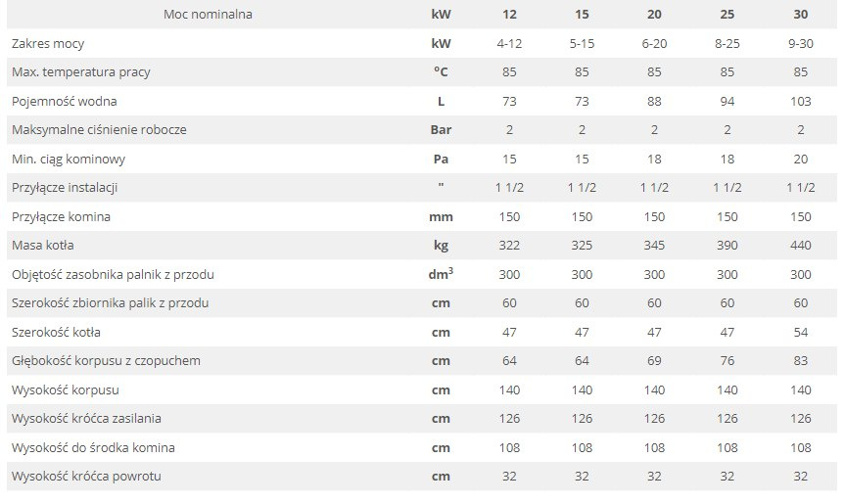The height and width of the screenshot is (504, 845).
Task: Select boiler mass value 440
Action: [800, 246]
